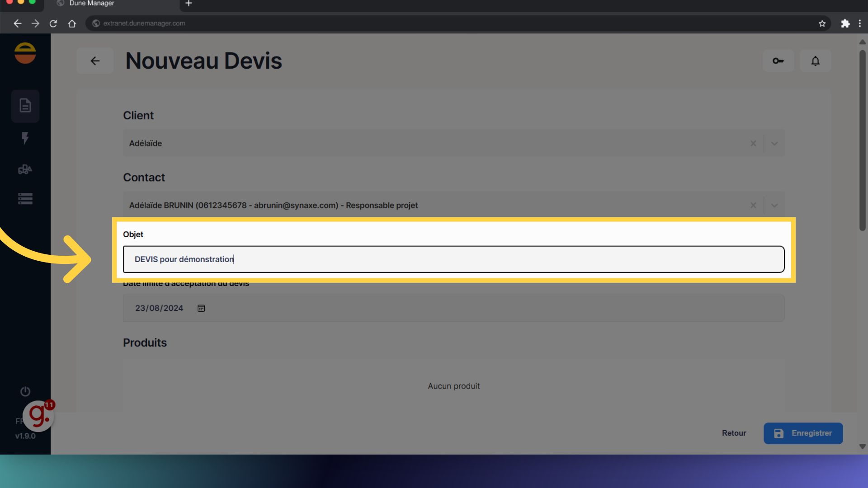Click the Retour link
Screen dimensions: 868x488
point(734,433)
